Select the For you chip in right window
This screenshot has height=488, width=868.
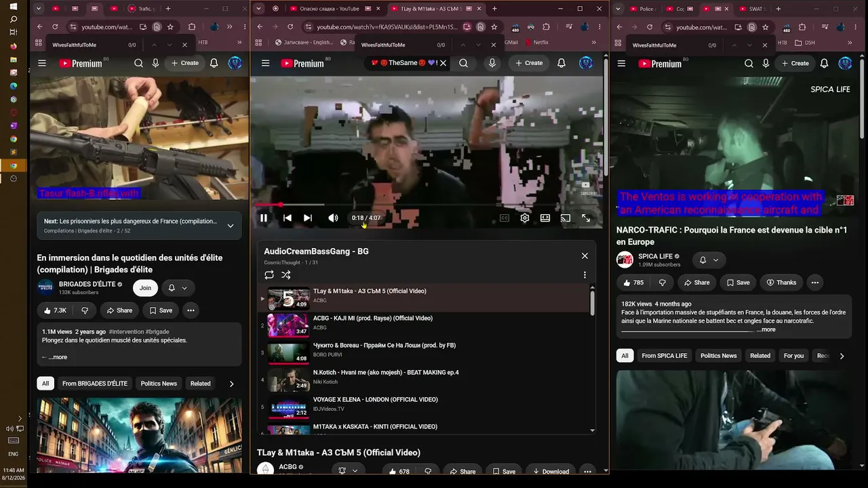793,356
